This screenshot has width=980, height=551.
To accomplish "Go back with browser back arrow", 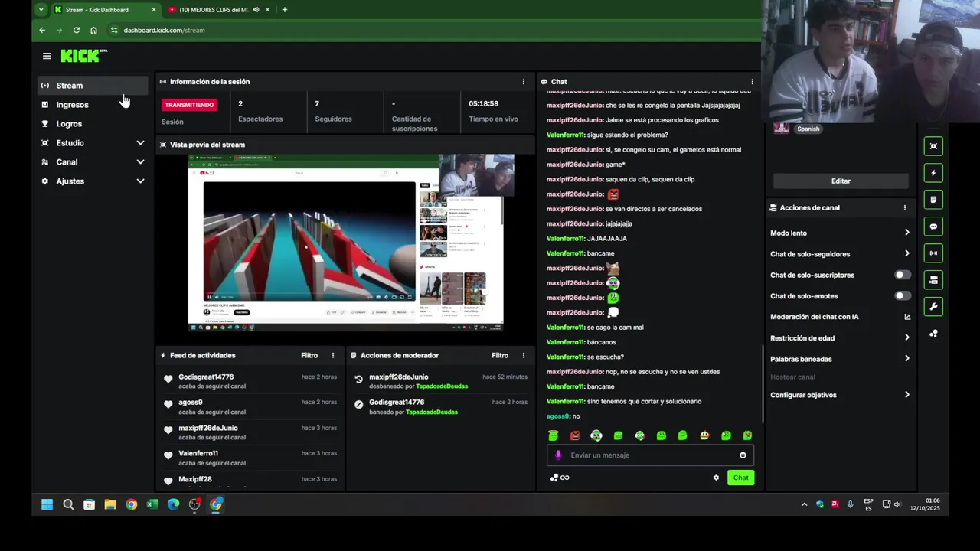I will click(42, 30).
